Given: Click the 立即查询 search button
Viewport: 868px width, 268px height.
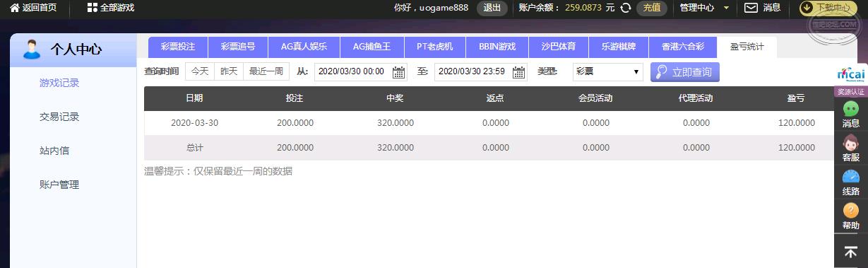Looking at the screenshot, I should [x=685, y=72].
